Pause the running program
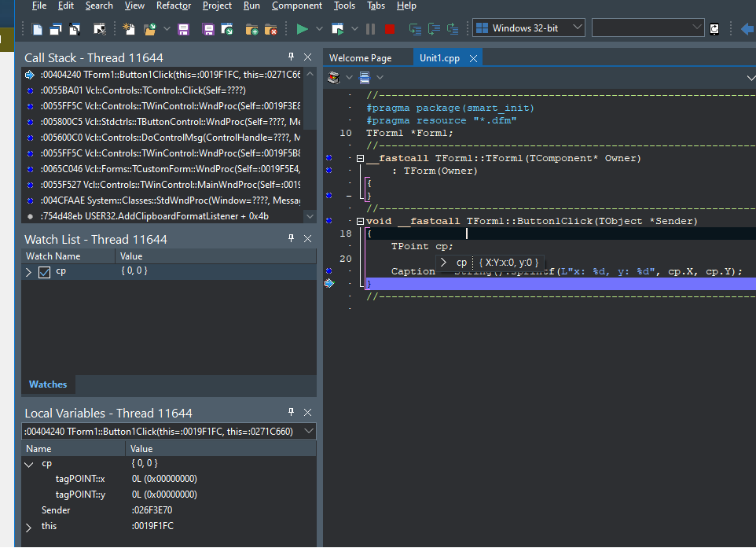This screenshot has height=548, width=756. (x=370, y=29)
